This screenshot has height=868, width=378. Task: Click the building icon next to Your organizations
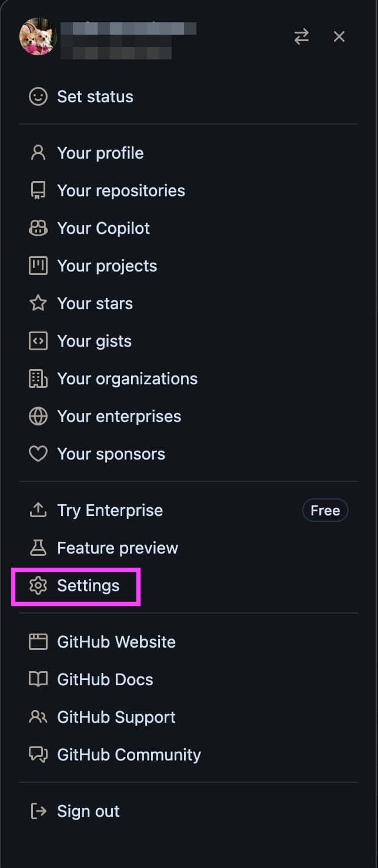click(x=38, y=378)
